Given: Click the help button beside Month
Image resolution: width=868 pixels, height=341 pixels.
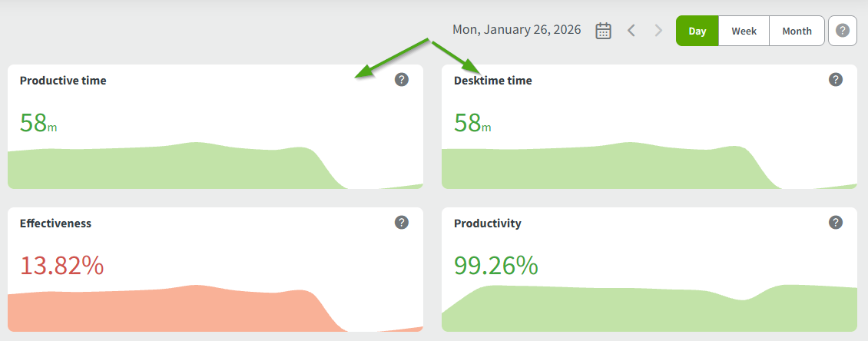Looking at the screenshot, I should point(843,31).
